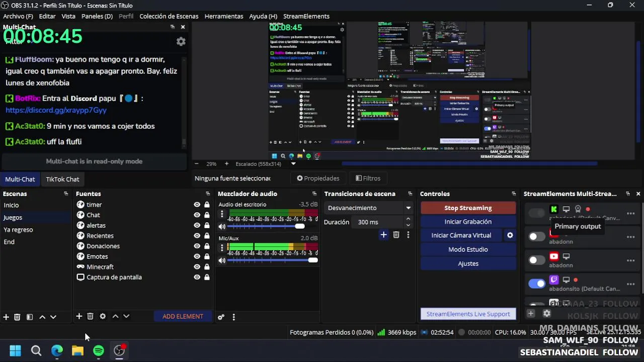Open Ajustes from Controles
Image resolution: width=644 pixels, height=362 pixels.
(x=468, y=263)
